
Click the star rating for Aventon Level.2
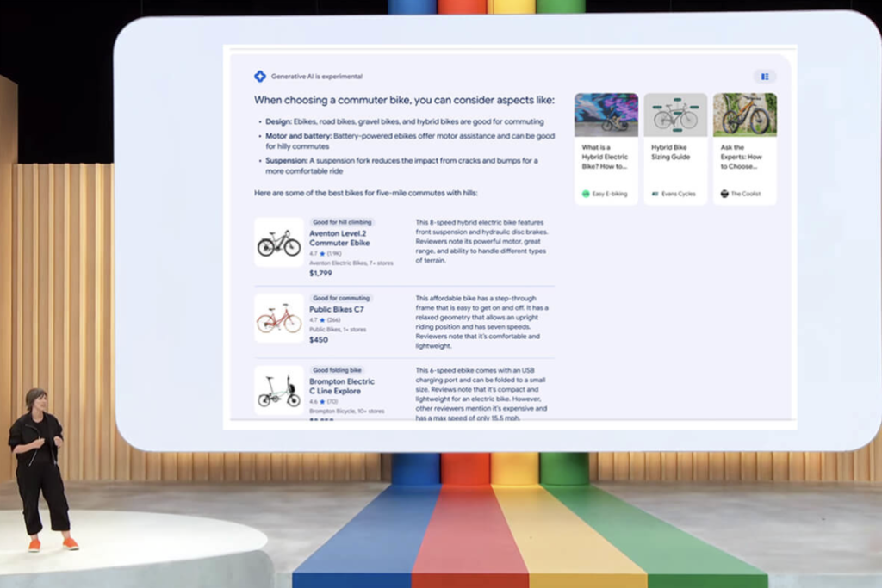(x=325, y=253)
